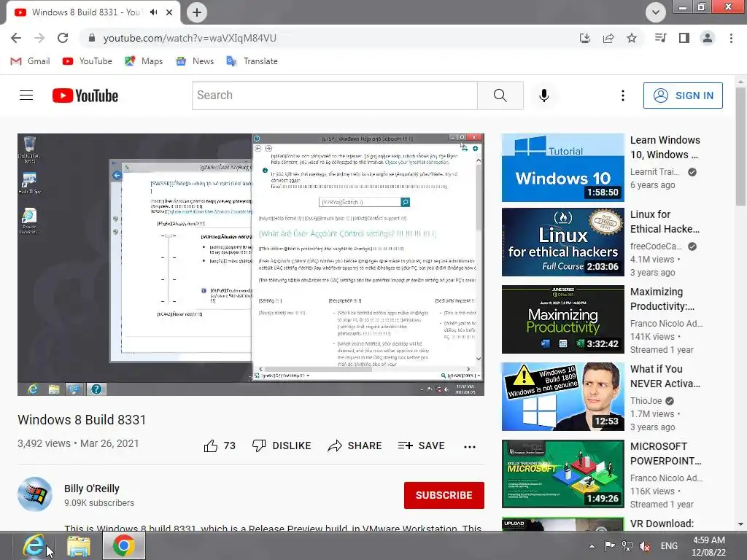The image size is (747, 560).
Task: Open Billy O'Reilly channel name link
Action: [92, 489]
